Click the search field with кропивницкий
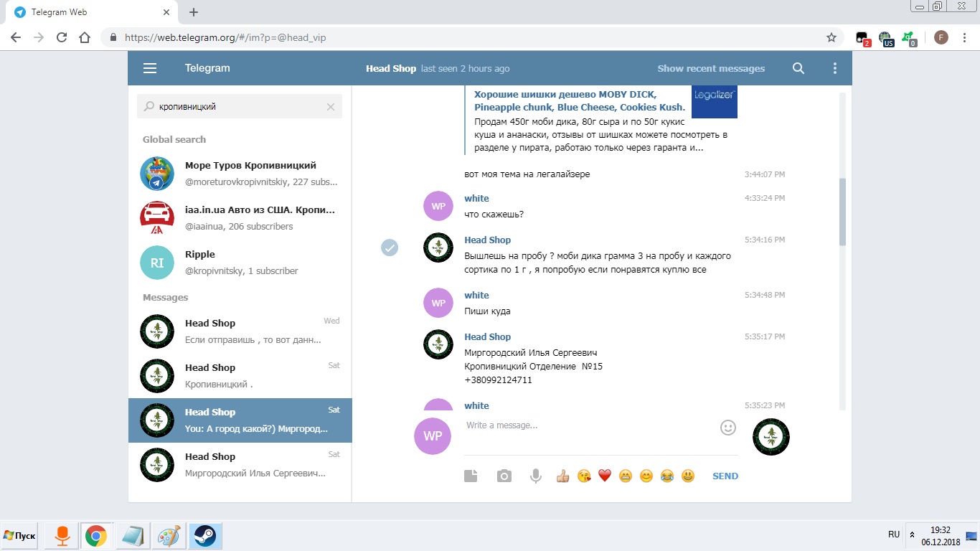The width and height of the screenshot is (980, 551). click(x=240, y=106)
